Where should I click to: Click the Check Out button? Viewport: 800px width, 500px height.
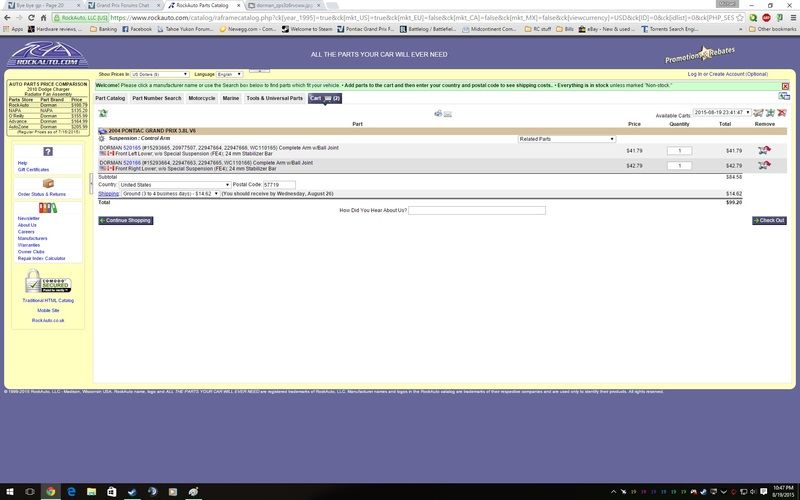tap(769, 220)
